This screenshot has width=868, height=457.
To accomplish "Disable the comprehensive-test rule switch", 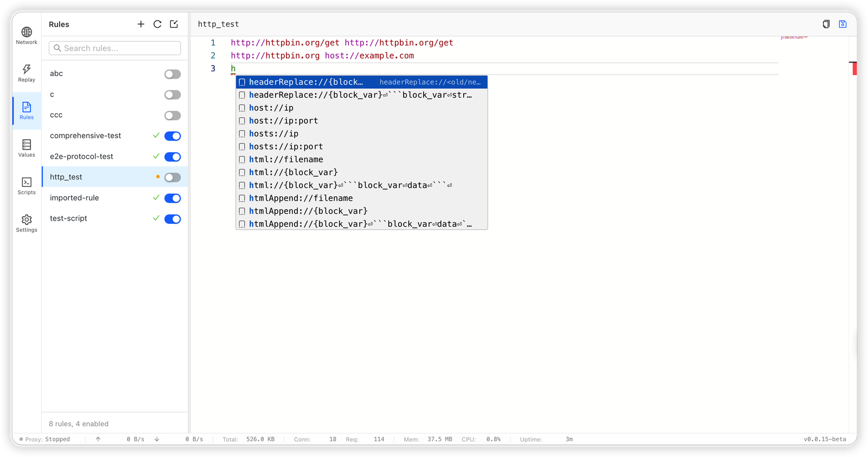I will click(173, 136).
